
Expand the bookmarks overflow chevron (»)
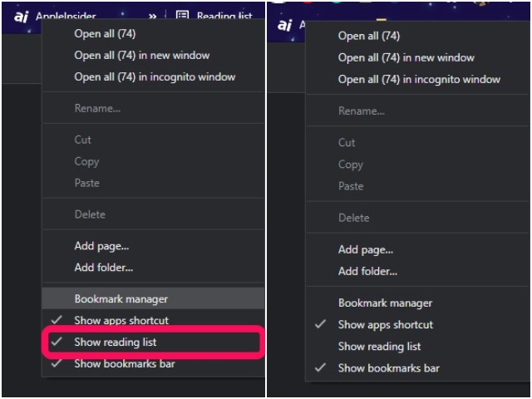point(152,17)
